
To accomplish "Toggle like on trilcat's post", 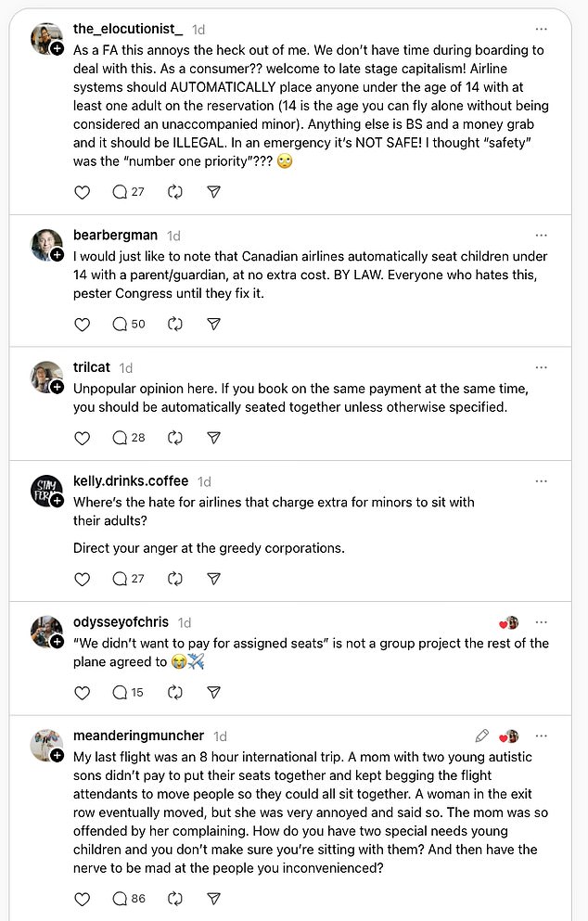I will (x=82, y=438).
